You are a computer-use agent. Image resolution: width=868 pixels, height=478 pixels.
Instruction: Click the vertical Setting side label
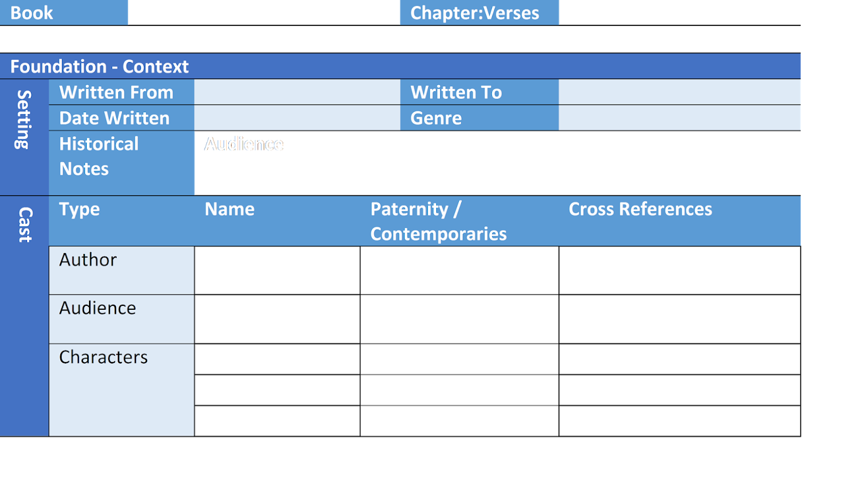tap(23, 119)
